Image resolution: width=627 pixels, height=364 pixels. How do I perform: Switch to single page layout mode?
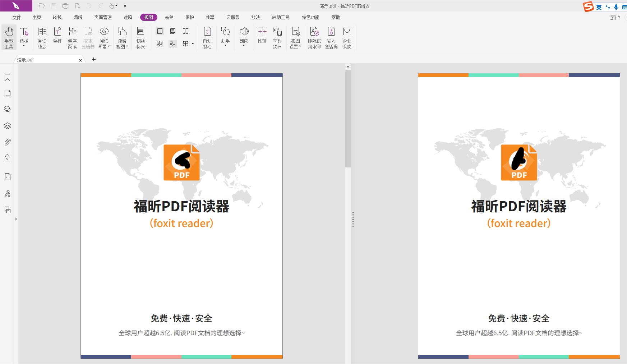pyautogui.click(x=160, y=31)
